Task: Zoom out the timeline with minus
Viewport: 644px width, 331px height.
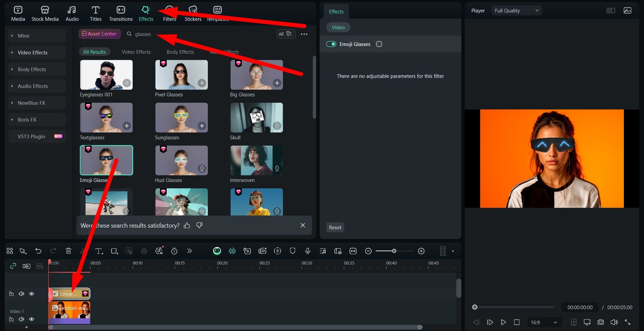Action: pyautogui.click(x=368, y=251)
